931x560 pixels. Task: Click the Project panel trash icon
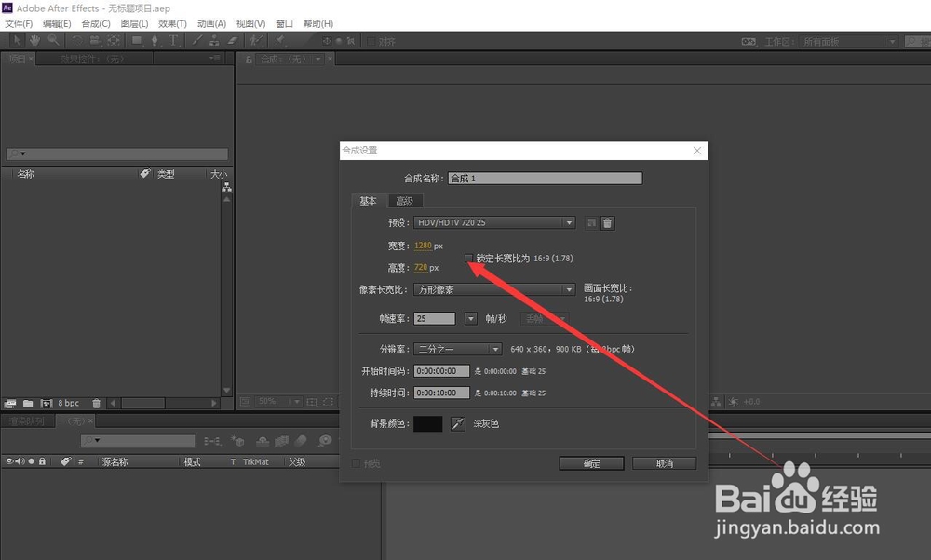coord(96,404)
